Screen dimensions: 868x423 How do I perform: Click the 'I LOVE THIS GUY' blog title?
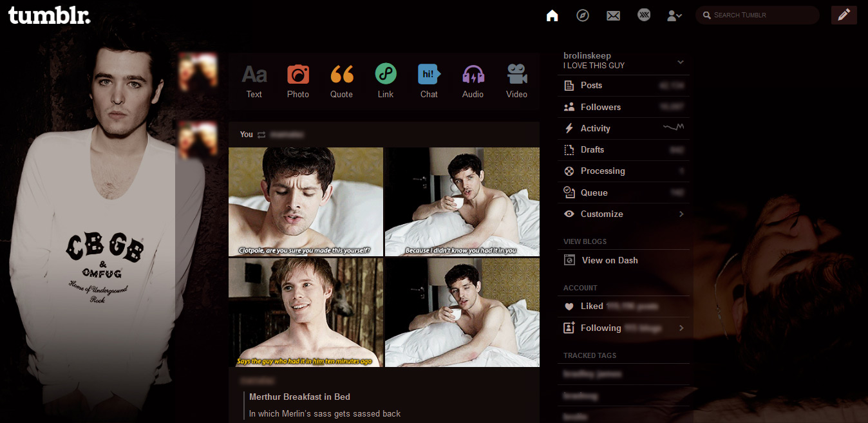coord(594,66)
